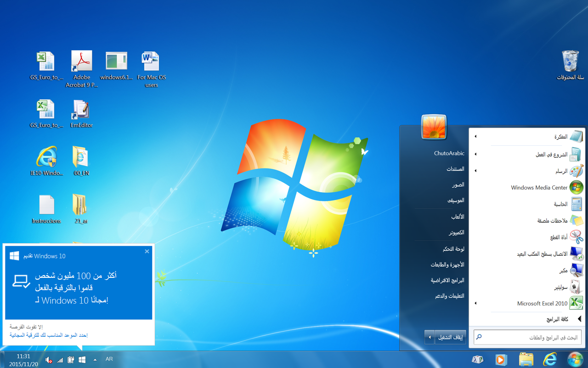Launch the Adobe Acrobat 9 Pro shortcut
The width and height of the screenshot is (588, 368).
pyautogui.click(x=82, y=69)
